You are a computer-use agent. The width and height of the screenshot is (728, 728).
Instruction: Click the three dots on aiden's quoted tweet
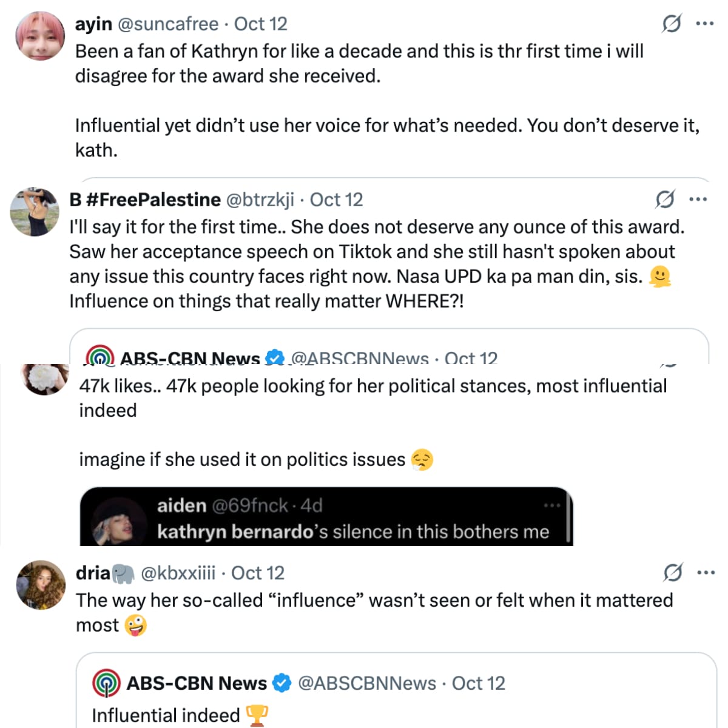(x=552, y=505)
